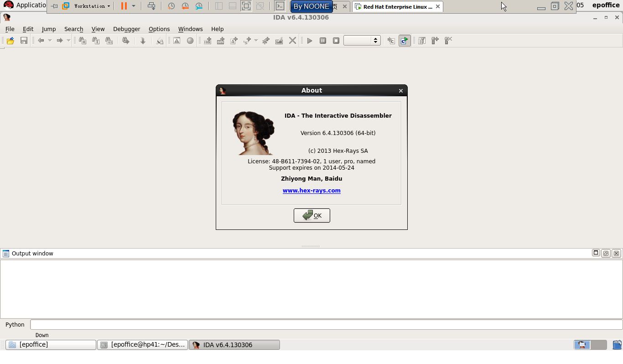Click the binoculars text search icon

pos(96,41)
